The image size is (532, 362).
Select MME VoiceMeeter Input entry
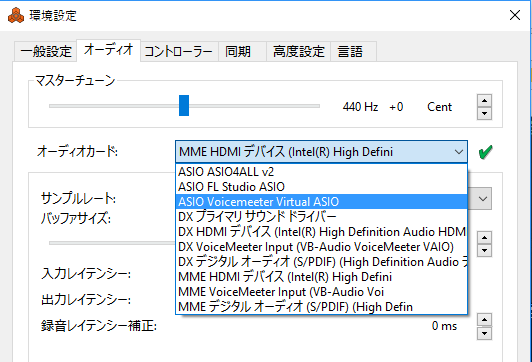pyautogui.click(x=321, y=292)
